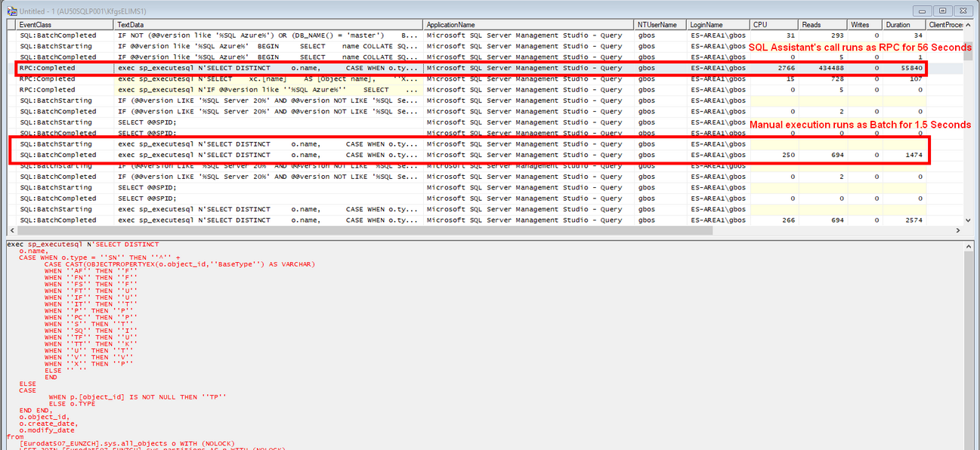Click the line WHEN ''X'' THEN ''P''
This screenshot has width=980, height=450.
pos(89,364)
